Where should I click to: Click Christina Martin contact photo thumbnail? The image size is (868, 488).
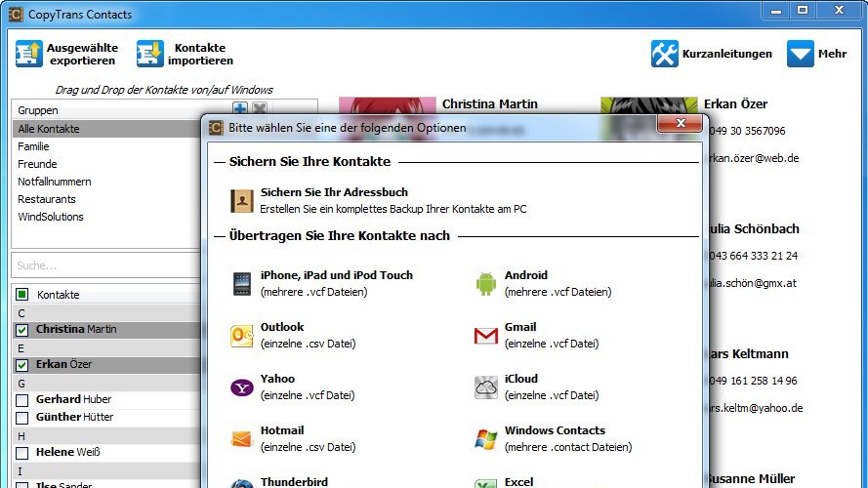pyautogui.click(x=388, y=106)
